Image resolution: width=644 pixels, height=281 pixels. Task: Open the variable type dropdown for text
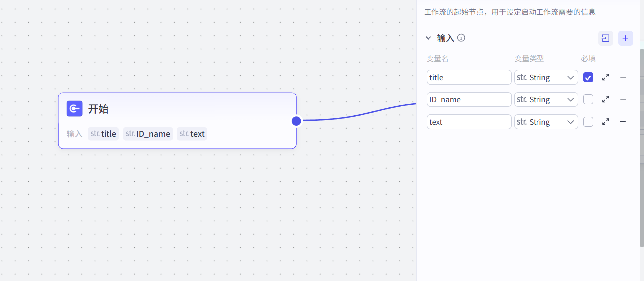(546, 122)
